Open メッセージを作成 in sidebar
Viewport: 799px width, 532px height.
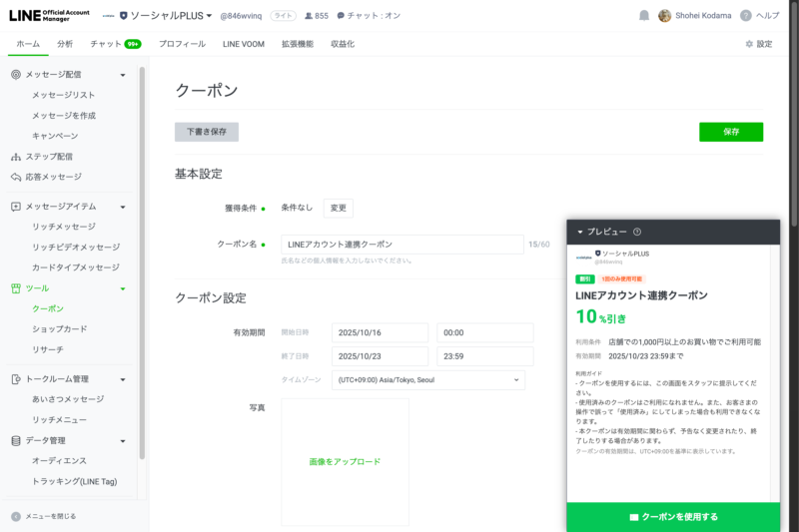[64, 116]
